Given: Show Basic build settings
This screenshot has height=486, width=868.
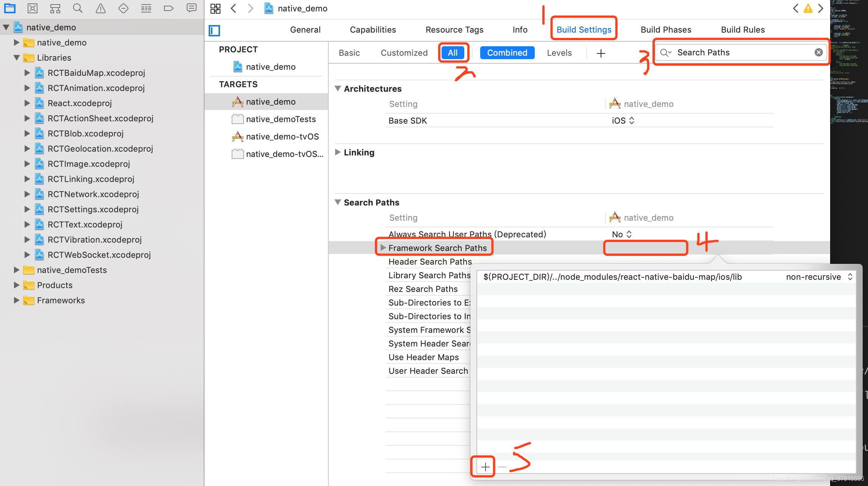Looking at the screenshot, I should pos(349,53).
